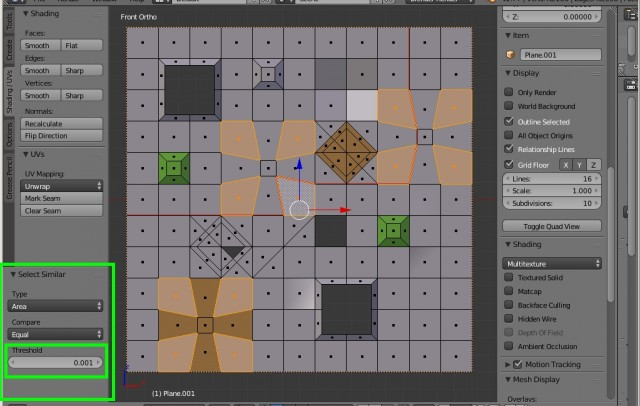Open the Compare Equal dropdown
Image resolution: width=640 pixels, height=406 pixels.
(x=55, y=334)
